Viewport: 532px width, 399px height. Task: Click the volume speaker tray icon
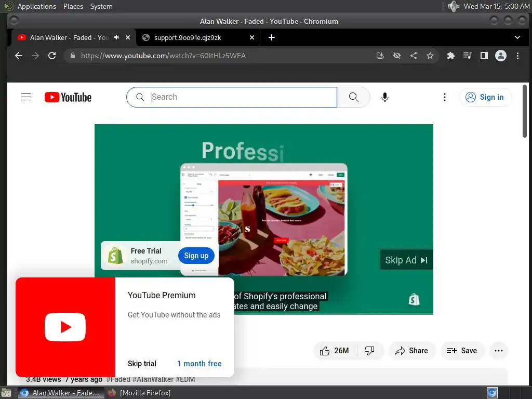point(453,6)
